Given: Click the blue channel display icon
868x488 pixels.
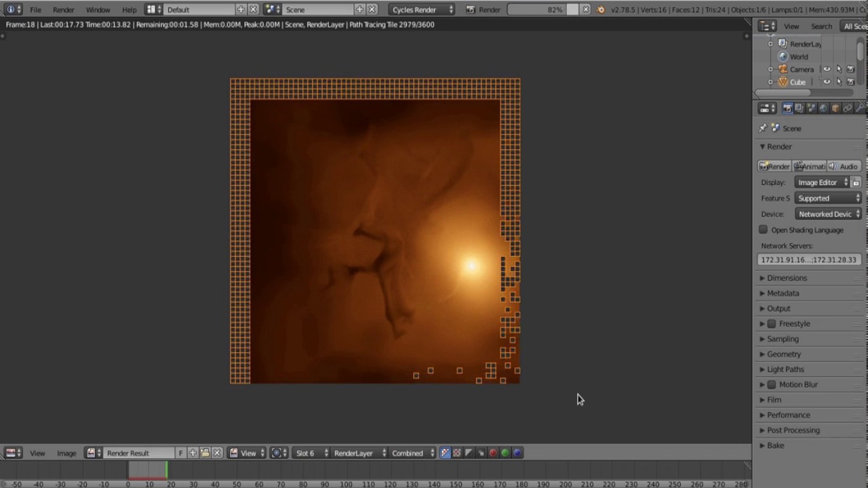Looking at the screenshot, I should point(517,453).
